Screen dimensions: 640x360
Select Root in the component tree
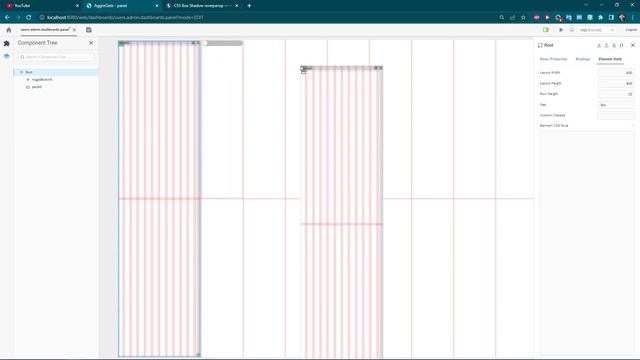[x=56, y=72]
